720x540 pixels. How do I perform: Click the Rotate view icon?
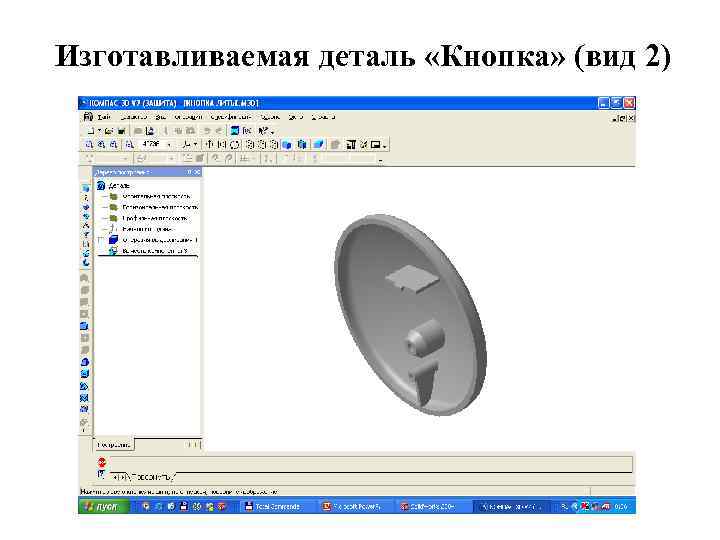pos(235,145)
